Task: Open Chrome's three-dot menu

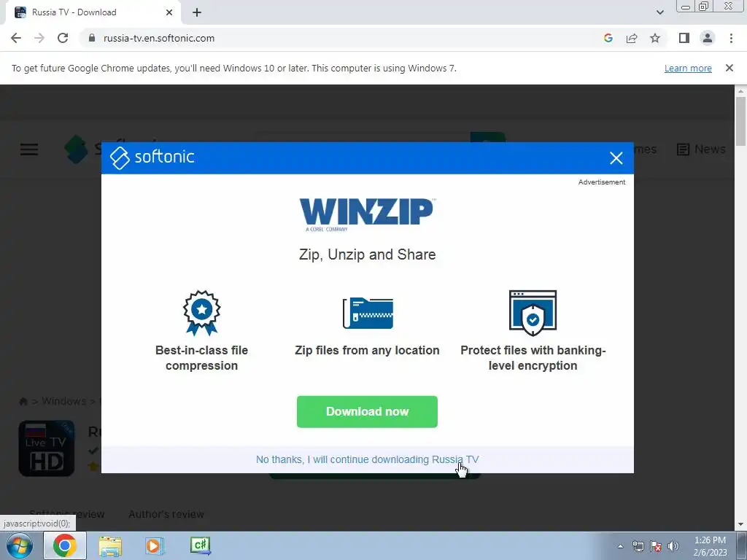Action: (731, 38)
